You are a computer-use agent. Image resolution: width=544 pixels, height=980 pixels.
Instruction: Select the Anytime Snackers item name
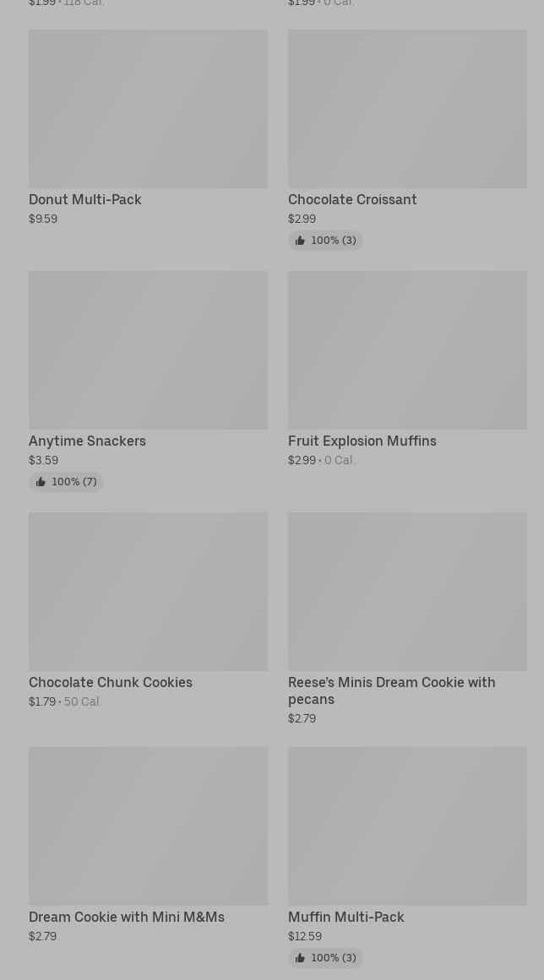click(x=87, y=441)
